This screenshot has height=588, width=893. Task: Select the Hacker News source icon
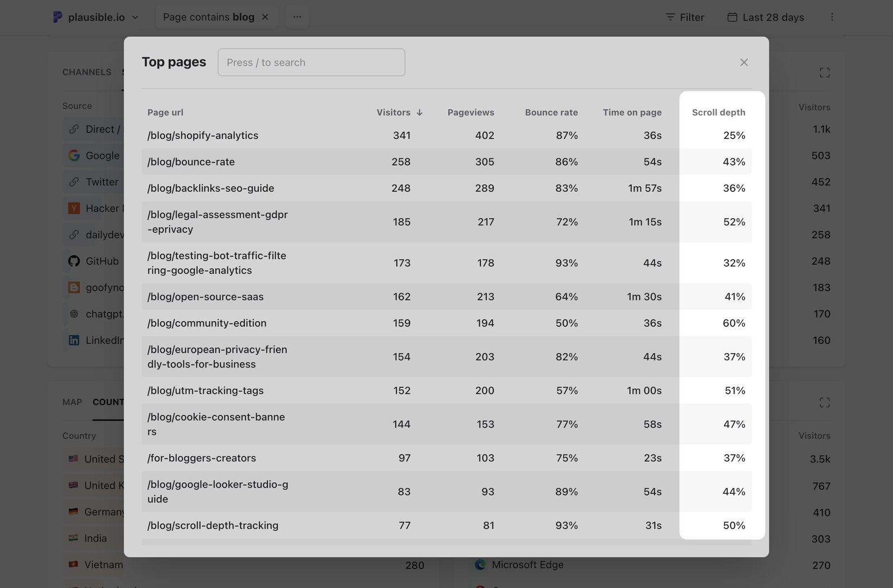click(x=74, y=208)
